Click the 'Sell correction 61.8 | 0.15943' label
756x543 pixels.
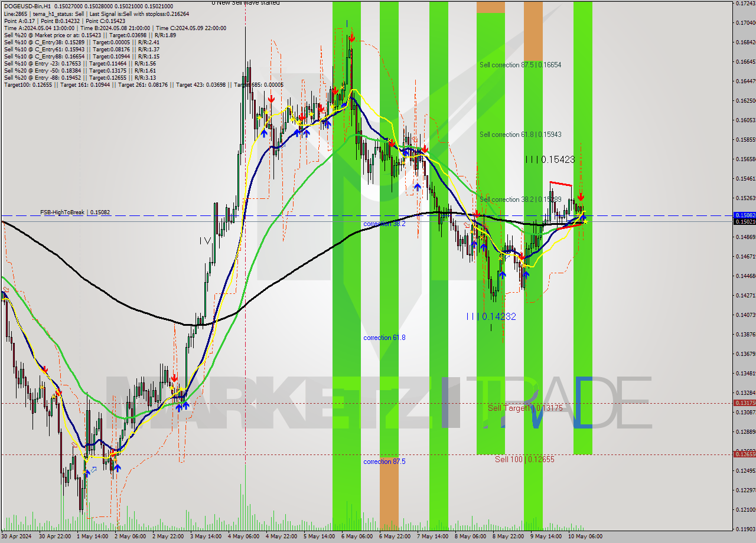coord(520,135)
